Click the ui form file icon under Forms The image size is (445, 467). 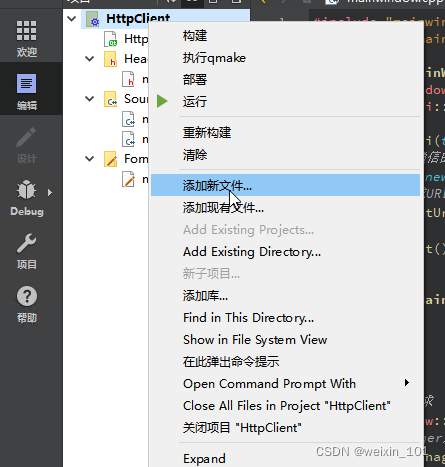[x=128, y=179]
